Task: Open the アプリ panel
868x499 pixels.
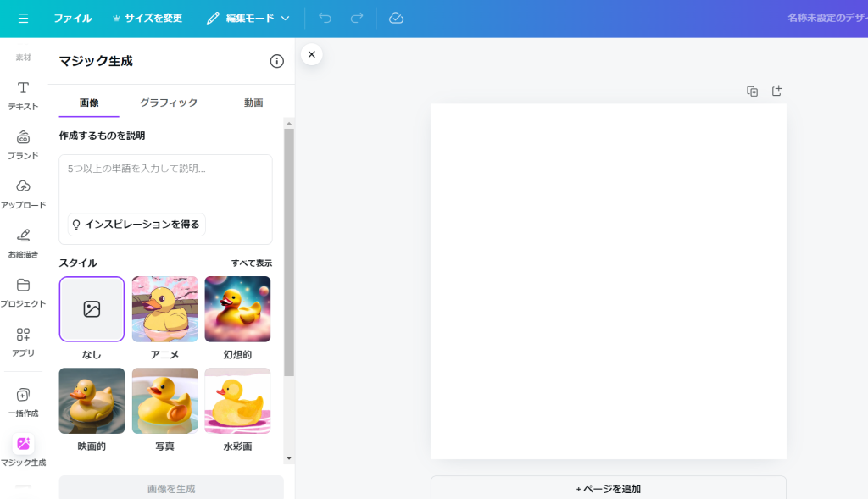Action: click(x=23, y=341)
